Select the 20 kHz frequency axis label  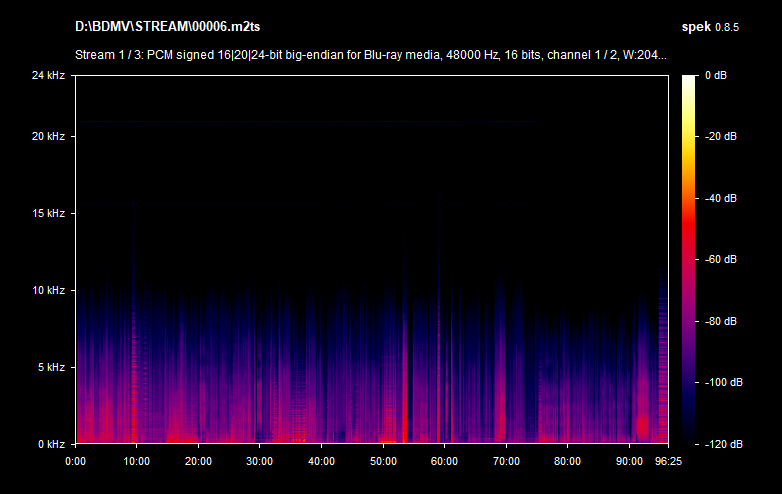click(x=48, y=137)
